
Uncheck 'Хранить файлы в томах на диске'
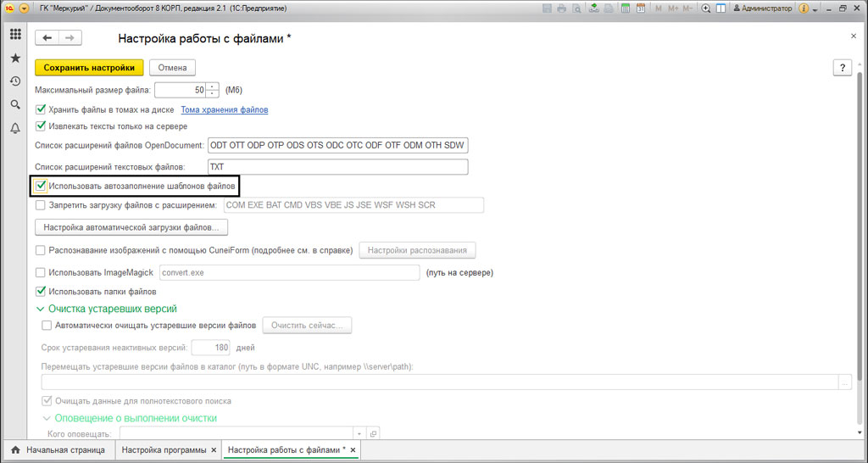41,109
